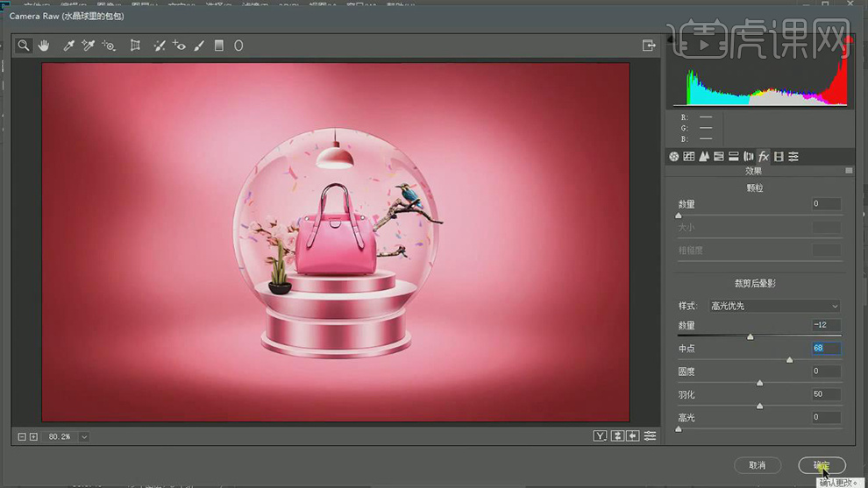The width and height of the screenshot is (868, 488).
Task: Select the Adjustment Brush tool
Action: click(x=199, y=46)
